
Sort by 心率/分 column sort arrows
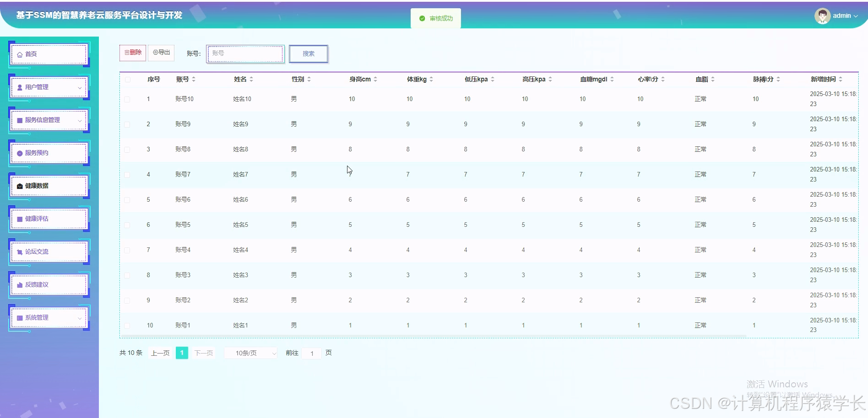[x=663, y=79]
